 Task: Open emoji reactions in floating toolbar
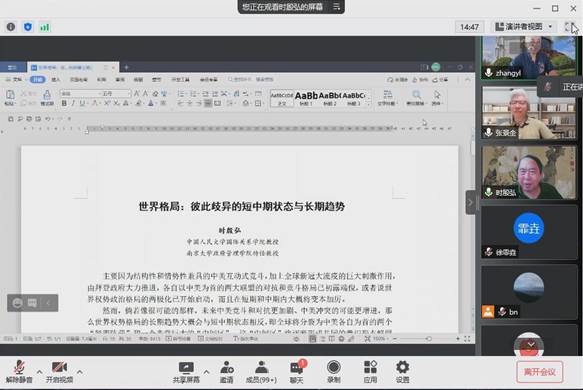[17, 303]
